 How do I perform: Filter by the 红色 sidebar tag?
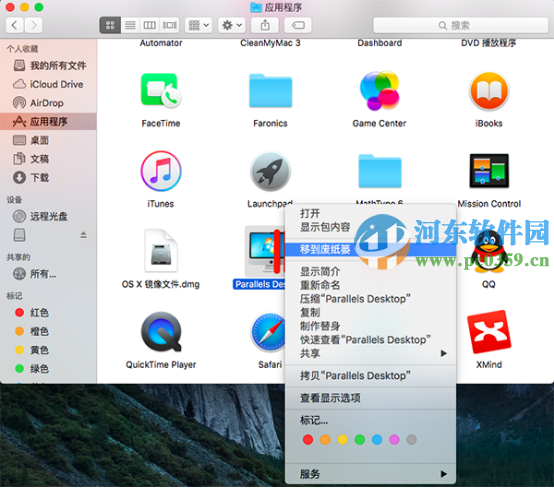tap(48, 312)
